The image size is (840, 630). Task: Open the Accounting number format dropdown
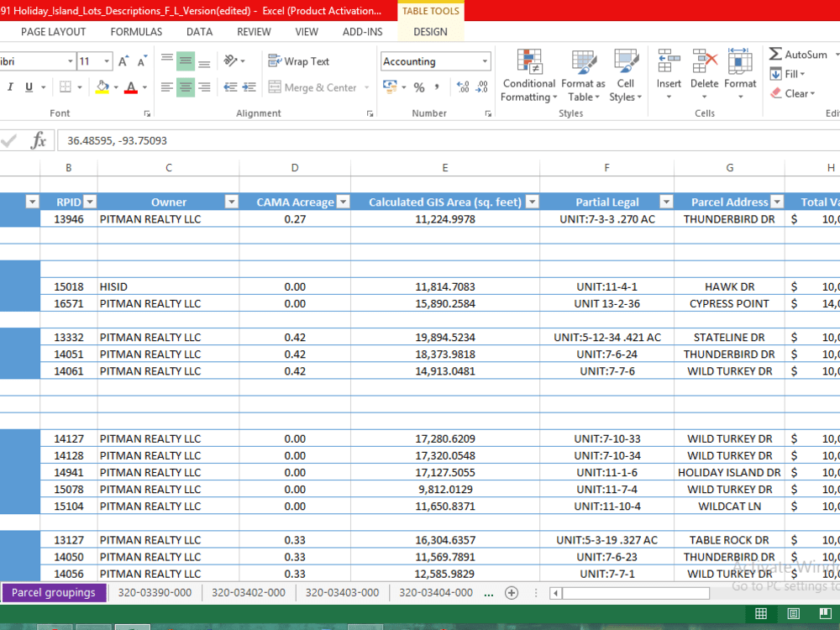click(485, 61)
